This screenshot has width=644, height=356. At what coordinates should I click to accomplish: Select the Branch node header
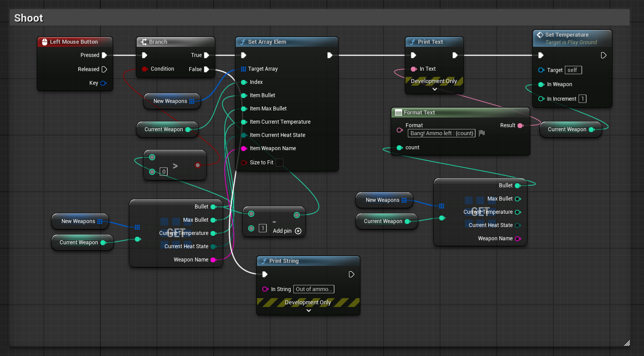tap(176, 42)
